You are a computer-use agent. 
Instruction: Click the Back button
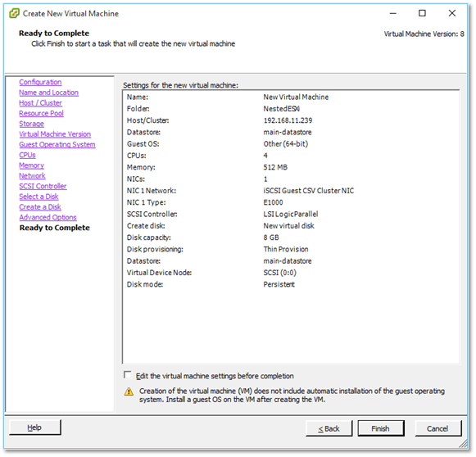coord(329,428)
